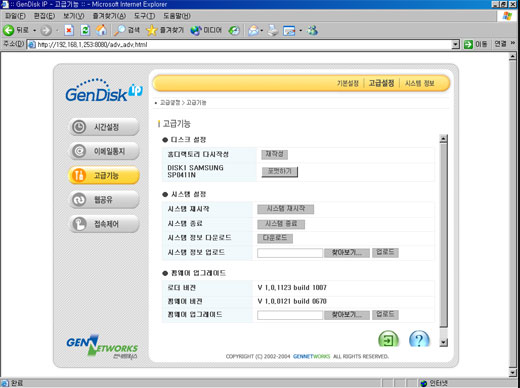Click the 'V 1.0.1123 build 1007' loader version

292,287
